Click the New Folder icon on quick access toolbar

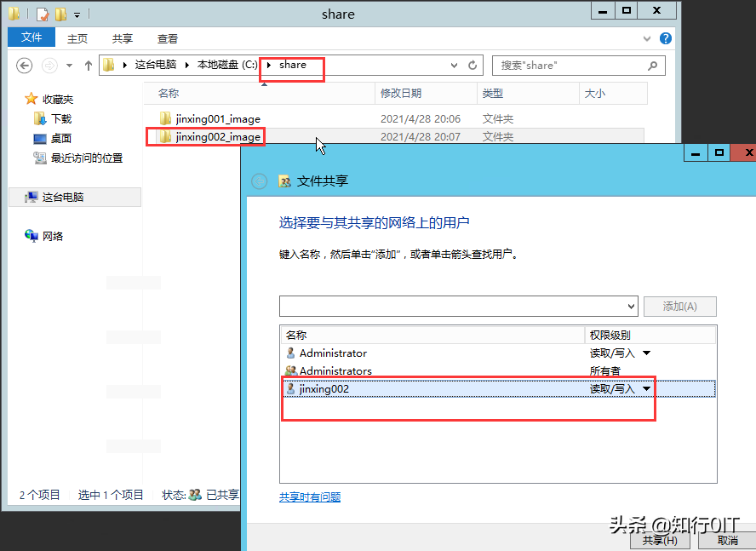coord(60,14)
